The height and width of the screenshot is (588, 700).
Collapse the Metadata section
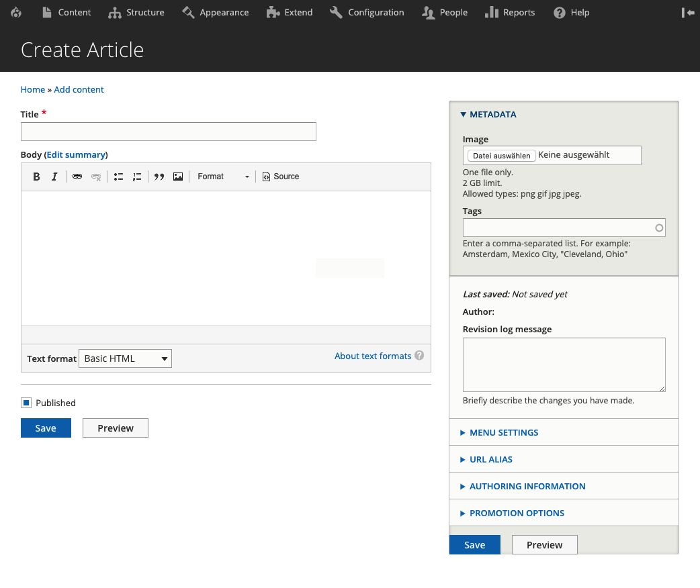pyautogui.click(x=488, y=114)
